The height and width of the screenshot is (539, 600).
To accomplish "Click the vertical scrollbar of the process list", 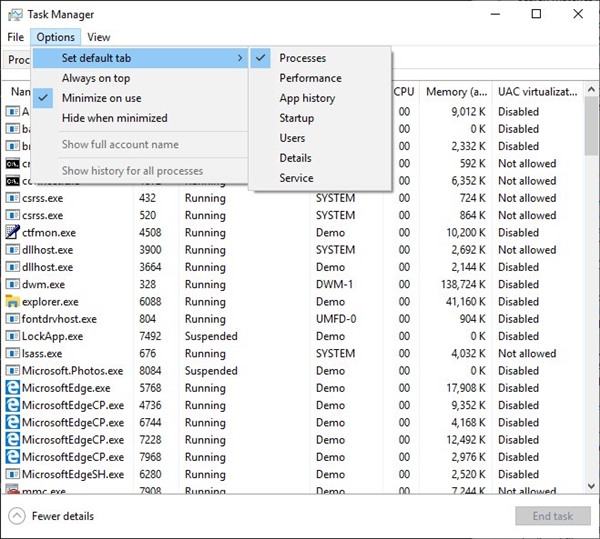I will 591,300.
